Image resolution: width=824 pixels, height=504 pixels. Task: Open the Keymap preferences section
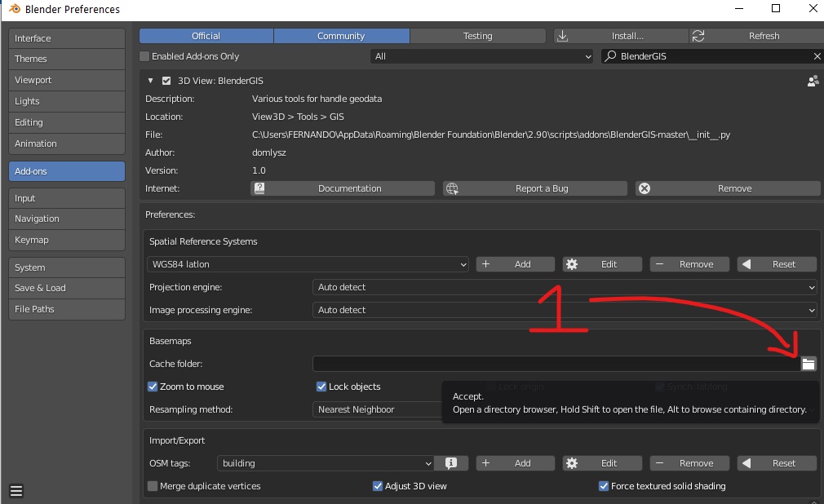[x=66, y=240]
